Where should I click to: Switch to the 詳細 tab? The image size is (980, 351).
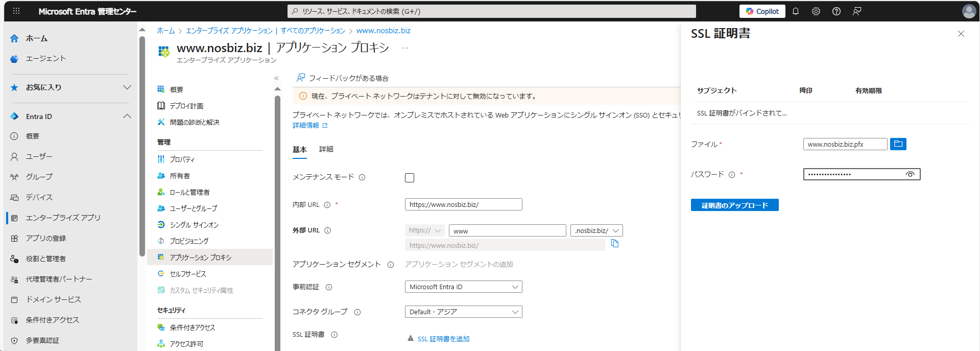pos(326,149)
